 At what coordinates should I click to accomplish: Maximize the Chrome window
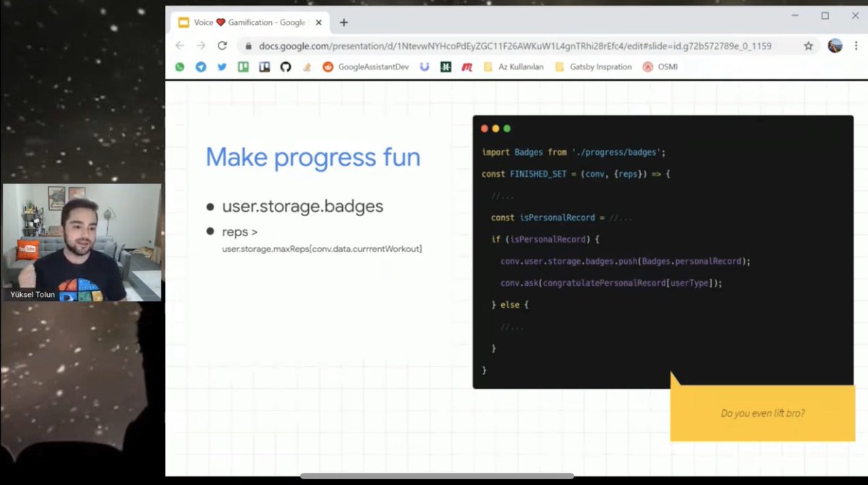(x=825, y=15)
